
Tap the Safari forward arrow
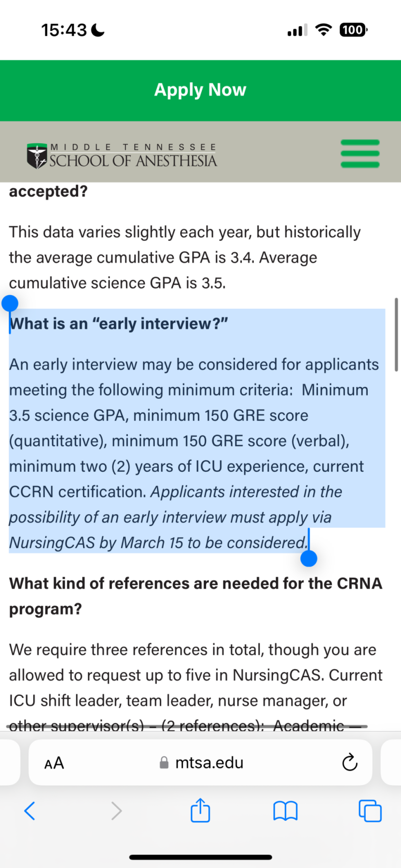pos(116,811)
